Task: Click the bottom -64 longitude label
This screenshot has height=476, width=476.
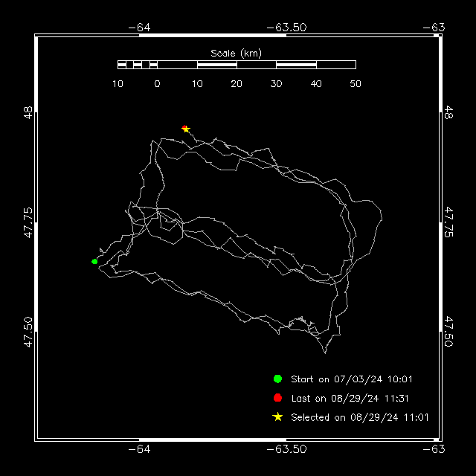Action: coord(139,449)
